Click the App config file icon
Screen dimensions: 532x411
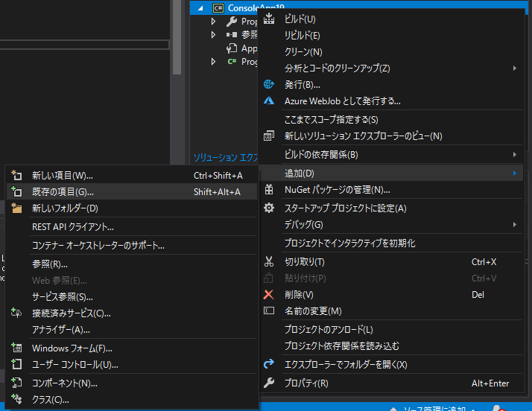click(x=232, y=48)
